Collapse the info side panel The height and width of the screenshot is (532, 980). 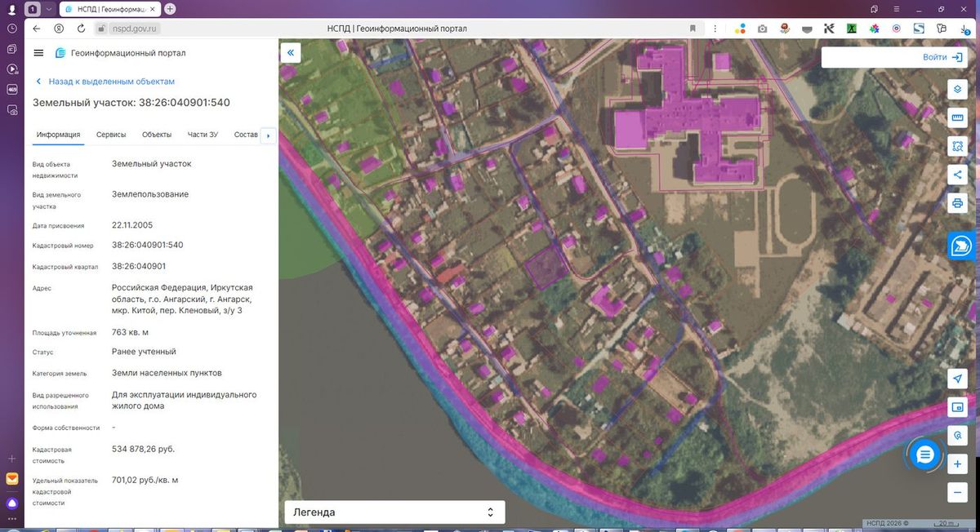[x=292, y=53]
